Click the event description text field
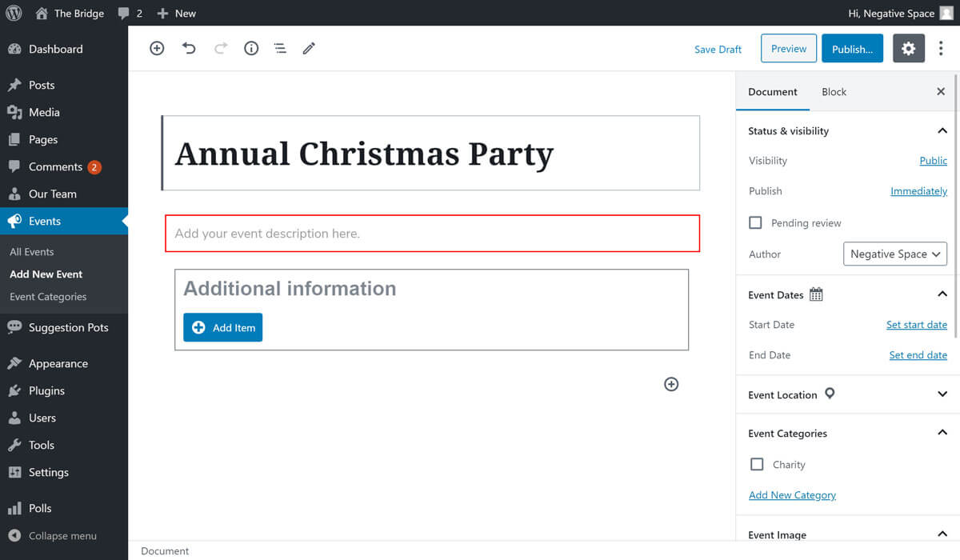This screenshot has height=560, width=960. point(432,234)
